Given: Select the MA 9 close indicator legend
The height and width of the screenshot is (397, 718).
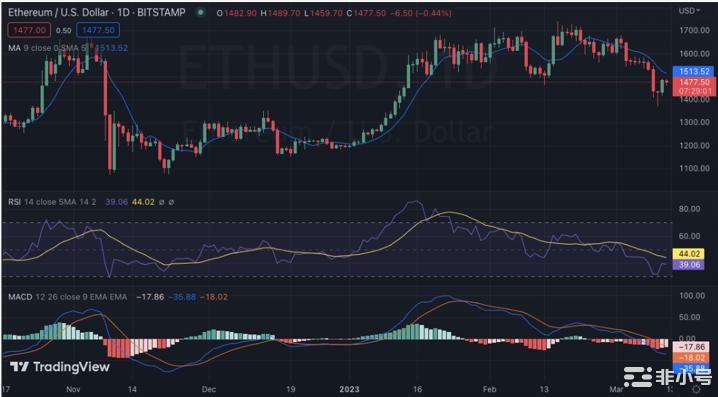Looking at the screenshot, I should point(48,48).
